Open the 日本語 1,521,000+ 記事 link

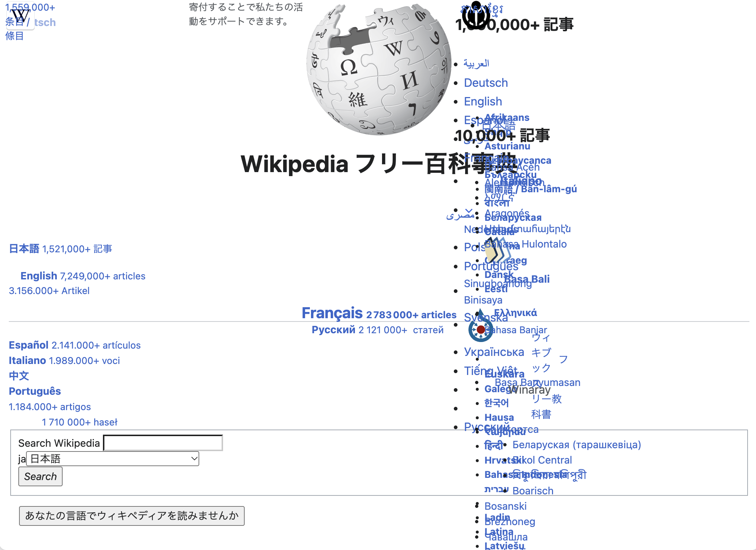tap(60, 249)
